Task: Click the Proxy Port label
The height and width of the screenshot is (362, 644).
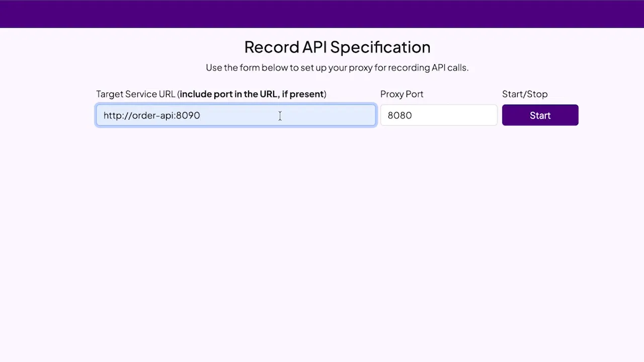Action: tap(401, 94)
